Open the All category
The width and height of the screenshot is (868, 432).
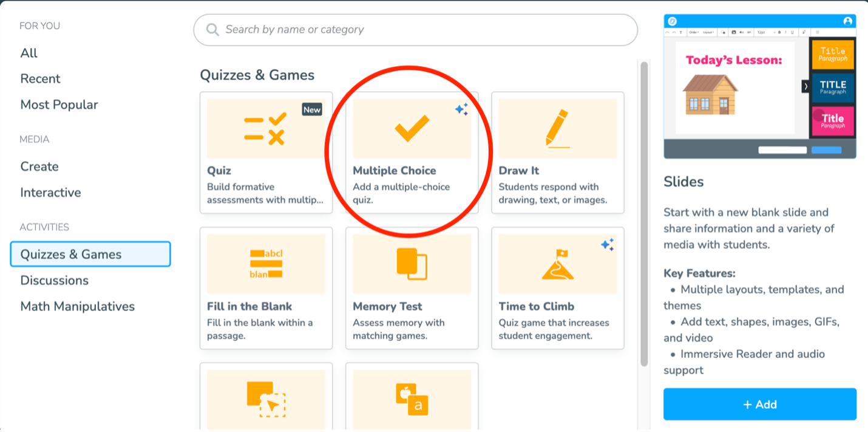coord(29,53)
